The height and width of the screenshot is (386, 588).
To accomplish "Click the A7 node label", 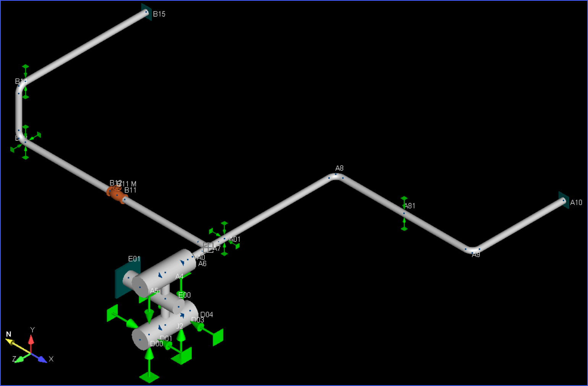I will (x=217, y=249).
